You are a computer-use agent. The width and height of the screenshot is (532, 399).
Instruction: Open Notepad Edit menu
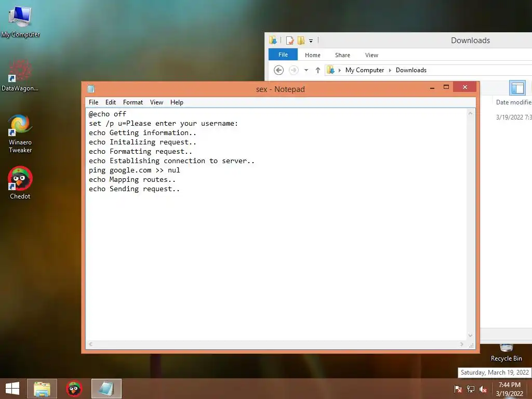point(111,102)
